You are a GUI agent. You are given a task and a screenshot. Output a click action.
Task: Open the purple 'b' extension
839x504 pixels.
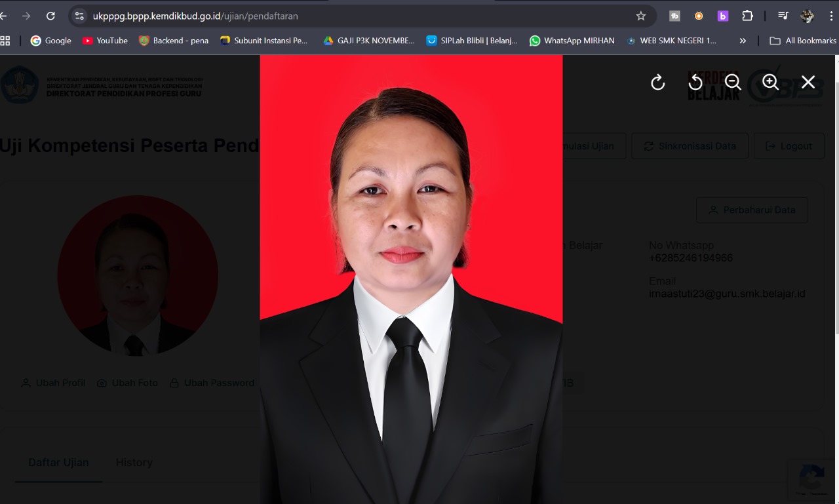coord(723,16)
